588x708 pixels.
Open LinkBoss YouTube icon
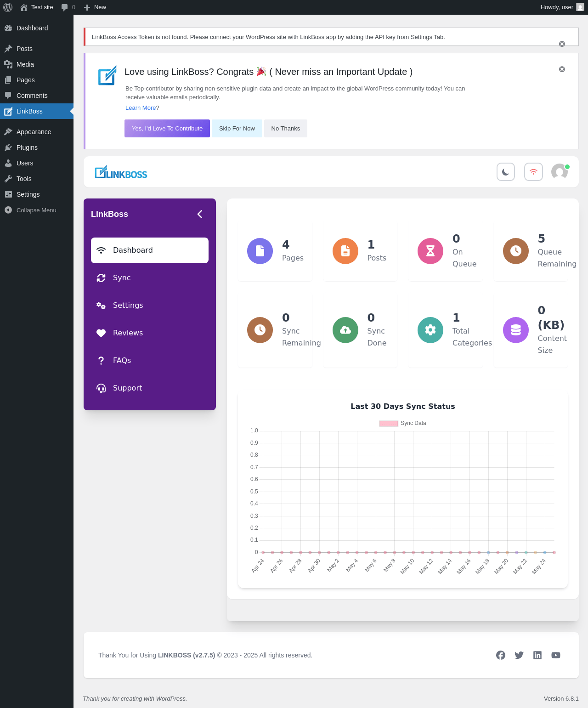(556, 655)
